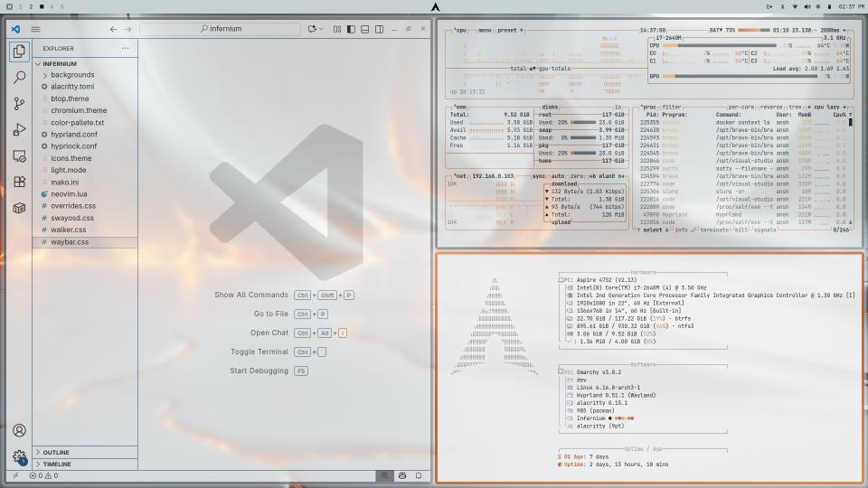This screenshot has height=488, width=868.
Task: Click the Show All Commands shortcut
Action: click(251, 295)
